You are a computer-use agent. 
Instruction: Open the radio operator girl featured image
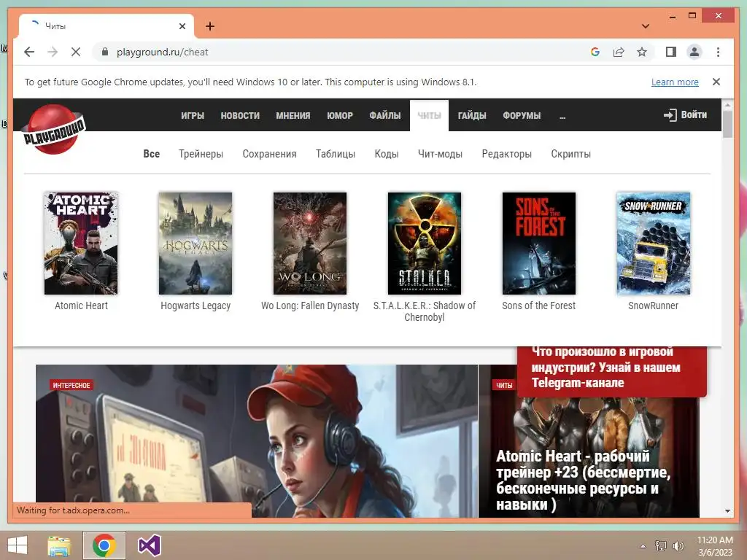(257, 441)
